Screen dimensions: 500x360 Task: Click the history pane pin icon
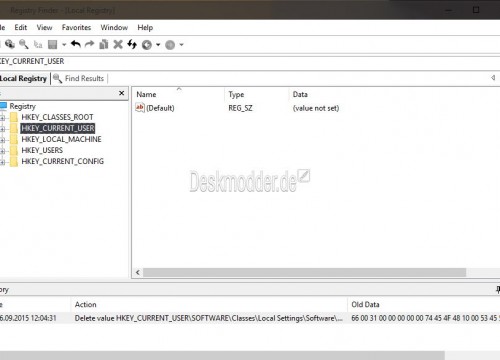coord(498,290)
